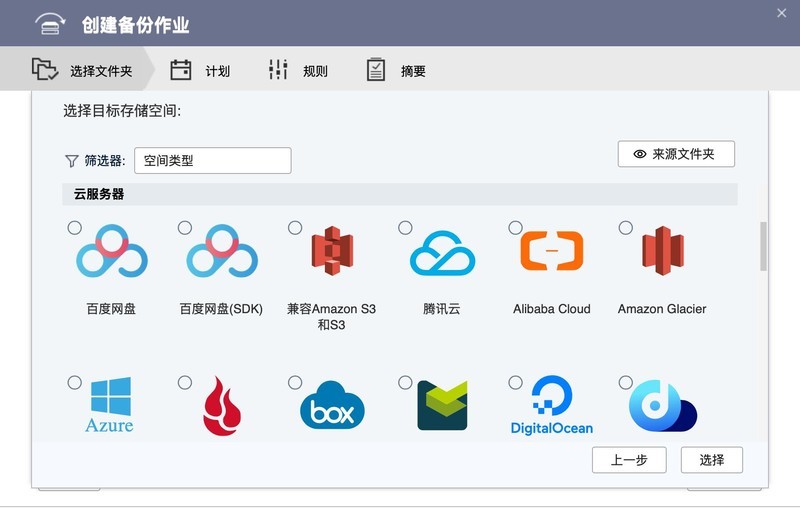Select the 百度网盘(SDK) radio button
The width and height of the screenshot is (800, 508).
185,227
